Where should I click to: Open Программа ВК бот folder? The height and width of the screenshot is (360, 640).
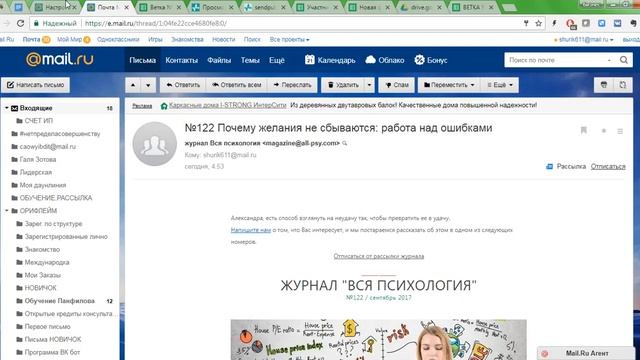click(x=52, y=352)
